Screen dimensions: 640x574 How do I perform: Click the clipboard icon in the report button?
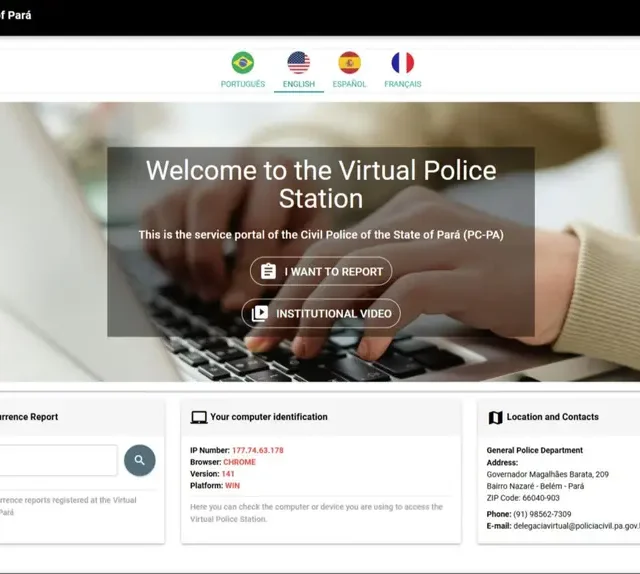268,272
